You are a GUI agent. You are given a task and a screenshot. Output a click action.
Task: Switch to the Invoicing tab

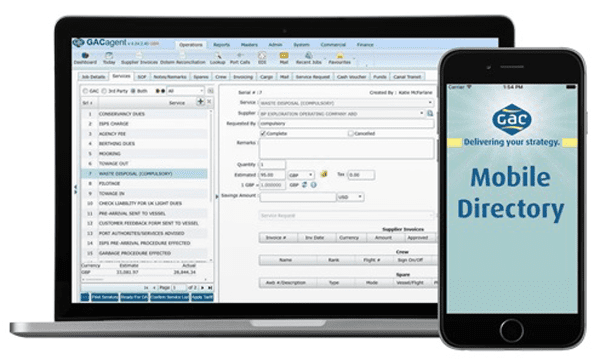tap(243, 77)
